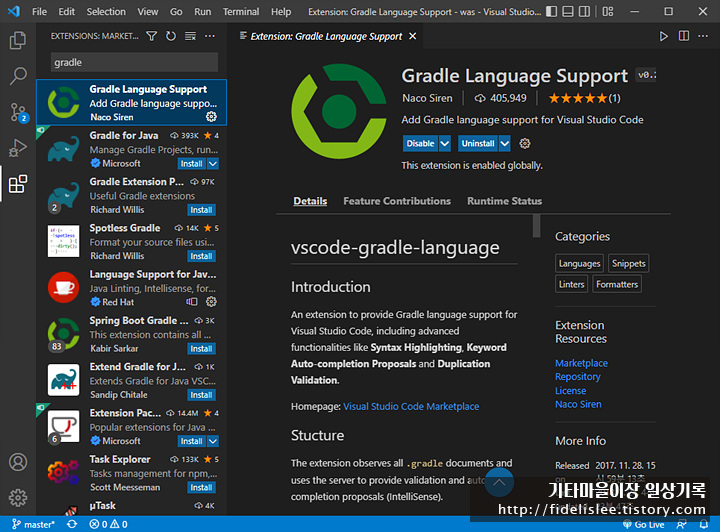This screenshot has height=532, width=720.
Task: Open Source Control view with 2 badge
Action: coord(18,112)
